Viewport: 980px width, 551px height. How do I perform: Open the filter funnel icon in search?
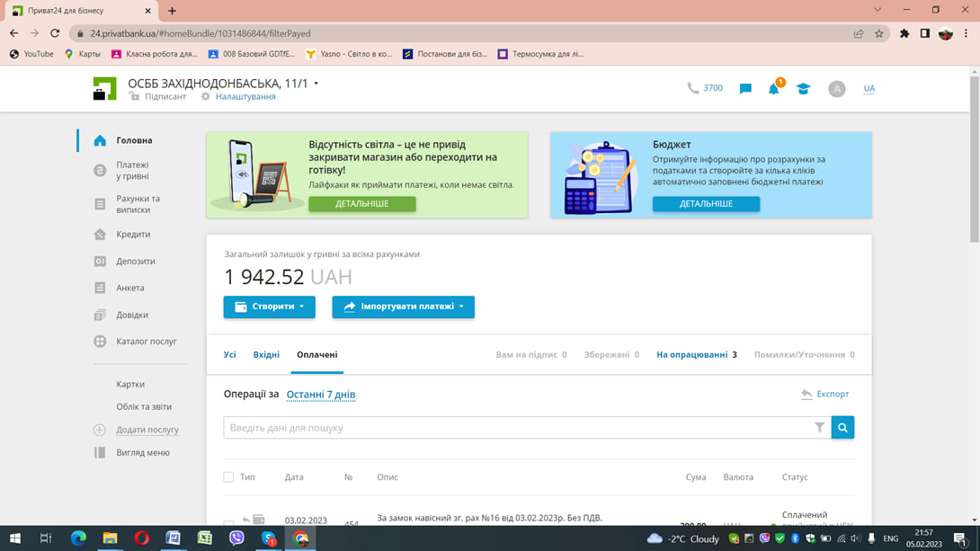pyautogui.click(x=819, y=427)
